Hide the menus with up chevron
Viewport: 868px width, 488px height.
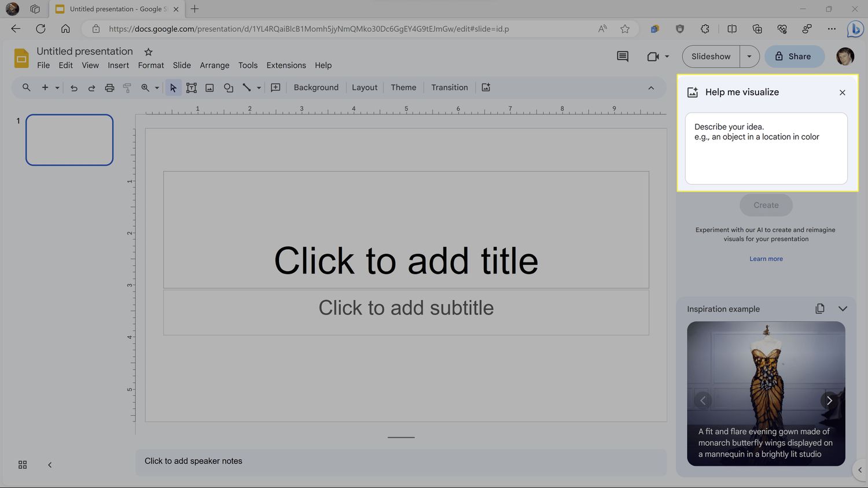651,88
